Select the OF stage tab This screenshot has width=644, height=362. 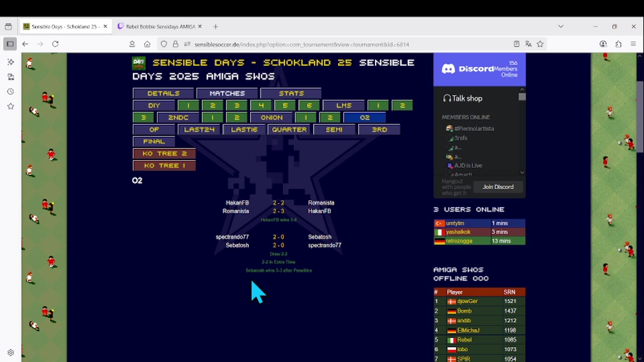tap(154, 130)
